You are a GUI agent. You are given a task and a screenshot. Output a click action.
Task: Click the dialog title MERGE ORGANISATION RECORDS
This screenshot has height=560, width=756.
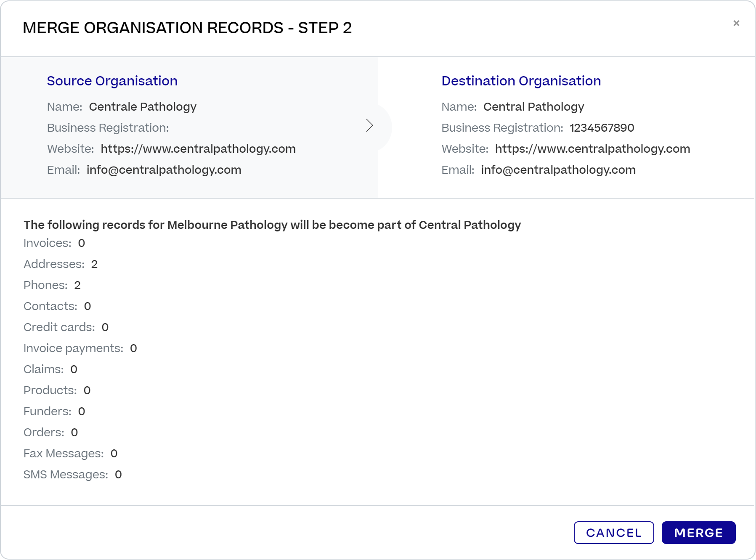coord(188,28)
